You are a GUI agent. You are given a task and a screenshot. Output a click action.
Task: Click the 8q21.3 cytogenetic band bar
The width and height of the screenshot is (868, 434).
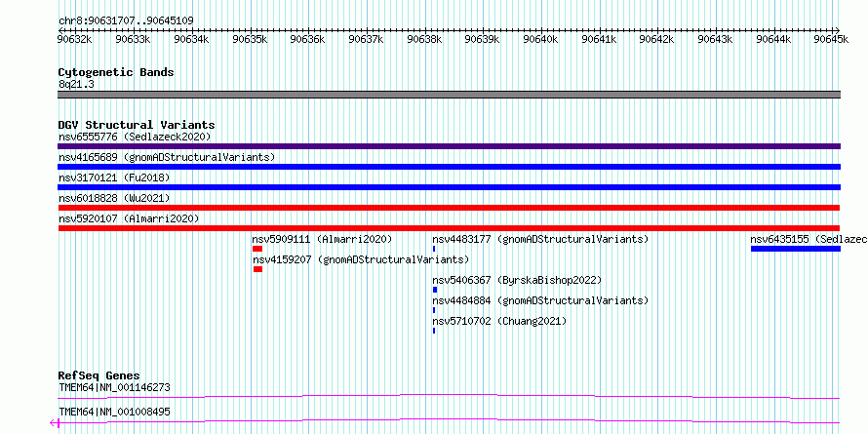coord(449,95)
